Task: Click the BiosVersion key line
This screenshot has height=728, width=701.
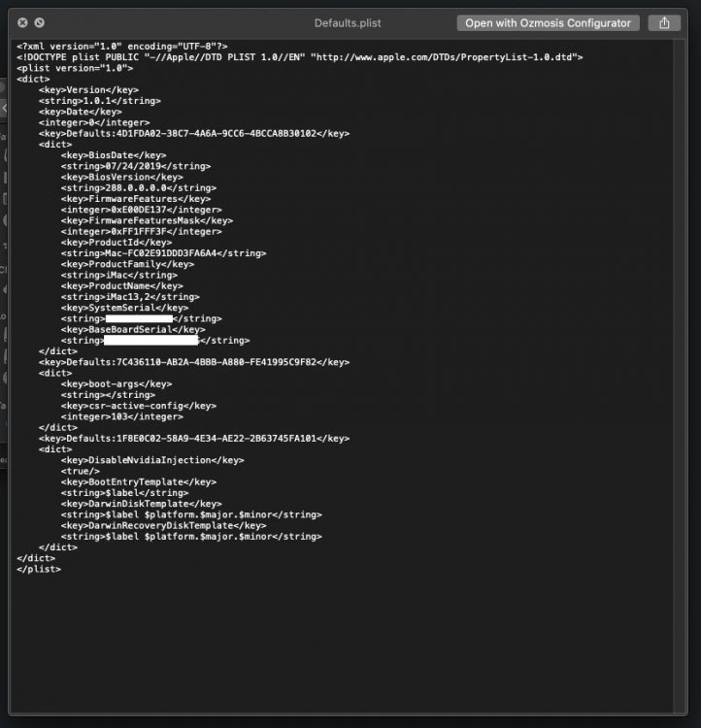Action: [121, 177]
